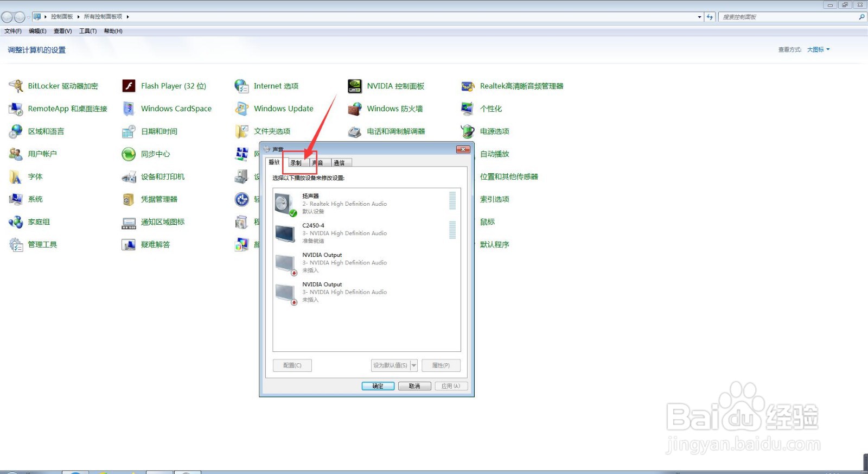This screenshot has width=868, height=474.
Task: Open the 疑难解答 icon
Action: [x=129, y=245]
